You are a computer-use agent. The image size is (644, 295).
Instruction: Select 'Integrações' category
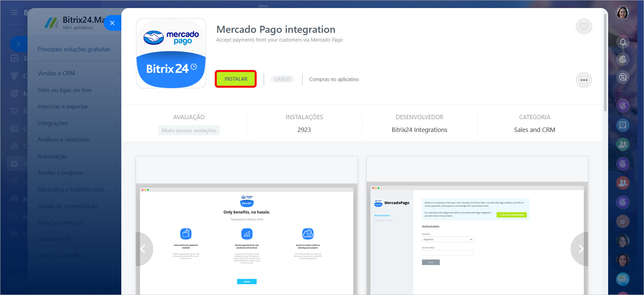pos(53,123)
